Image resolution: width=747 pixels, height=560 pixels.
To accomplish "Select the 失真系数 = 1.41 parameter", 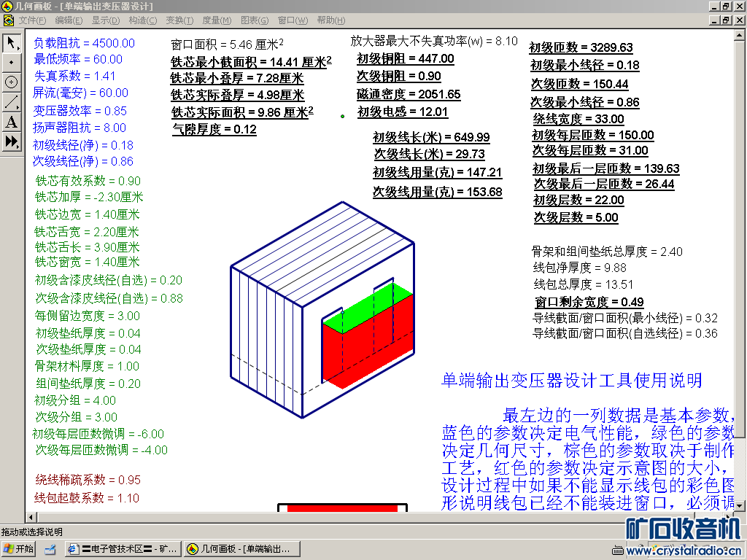I will 74,76.
